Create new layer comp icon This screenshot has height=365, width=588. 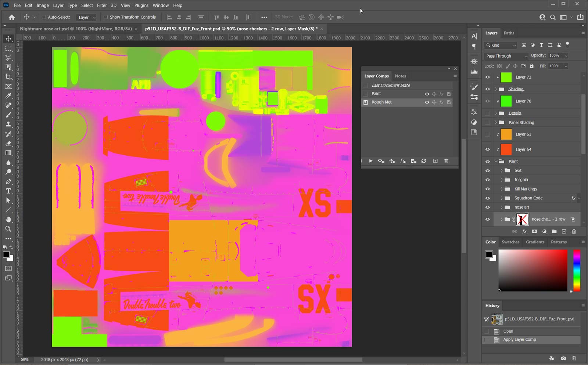[x=435, y=161]
